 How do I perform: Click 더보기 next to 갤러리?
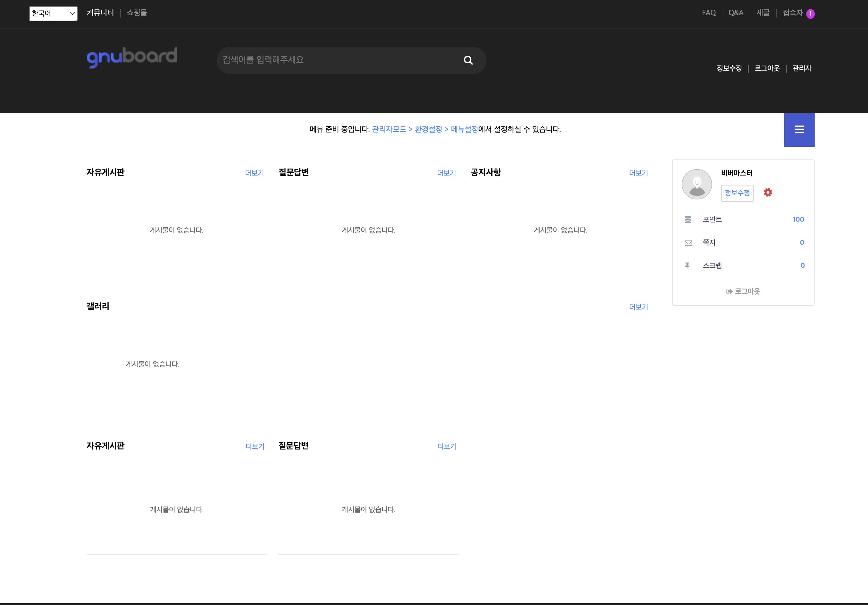(638, 307)
